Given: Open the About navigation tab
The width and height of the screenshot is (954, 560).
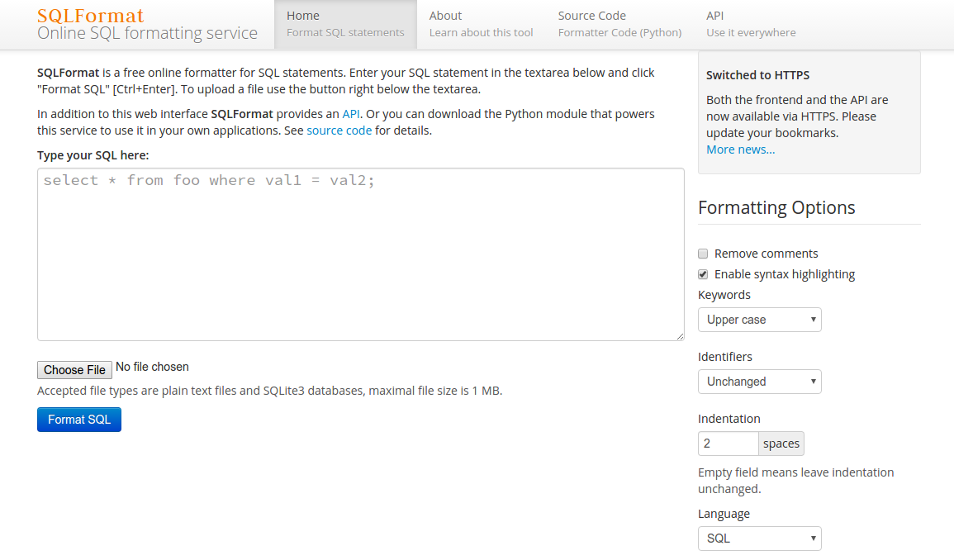Looking at the screenshot, I should pyautogui.click(x=481, y=24).
